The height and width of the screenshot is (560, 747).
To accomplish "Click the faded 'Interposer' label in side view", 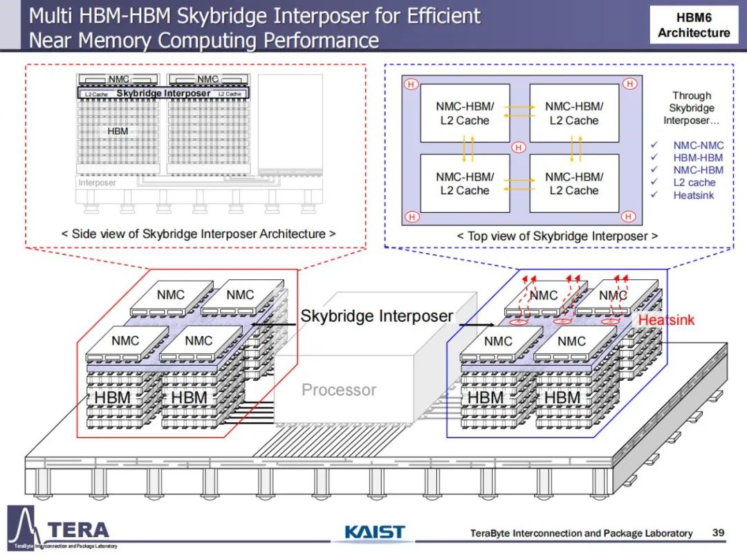I will tap(97, 183).
